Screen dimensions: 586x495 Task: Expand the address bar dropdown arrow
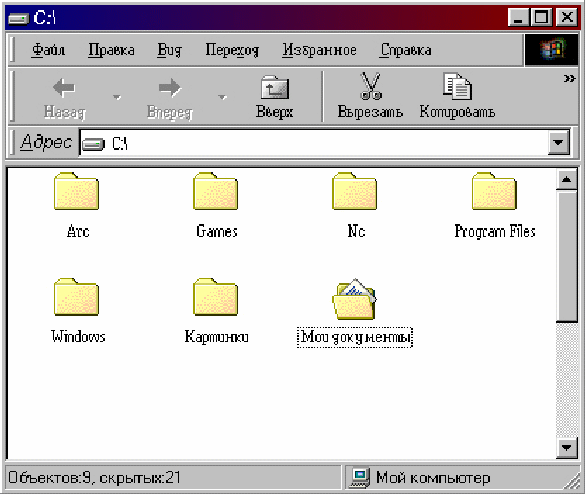(559, 142)
